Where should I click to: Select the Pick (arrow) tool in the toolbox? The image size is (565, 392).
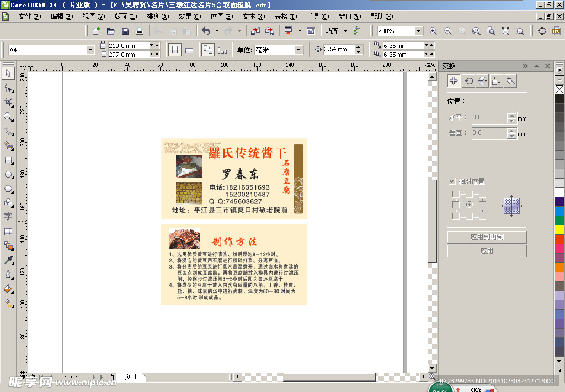coord(8,73)
